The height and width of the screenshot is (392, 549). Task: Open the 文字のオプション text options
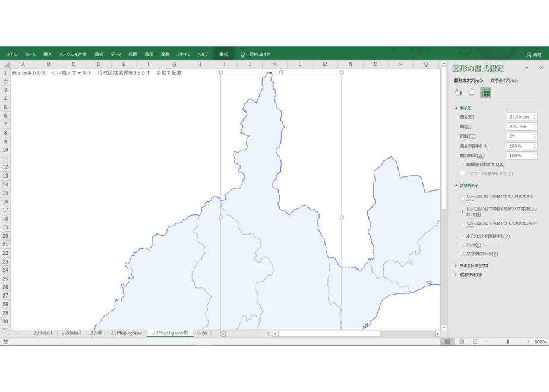503,81
